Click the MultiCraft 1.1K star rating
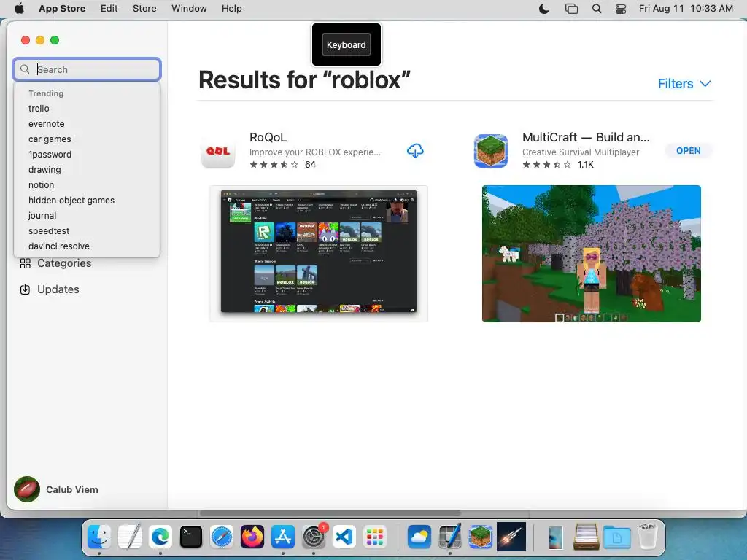The image size is (747, 560). click(x=558, y=165)
